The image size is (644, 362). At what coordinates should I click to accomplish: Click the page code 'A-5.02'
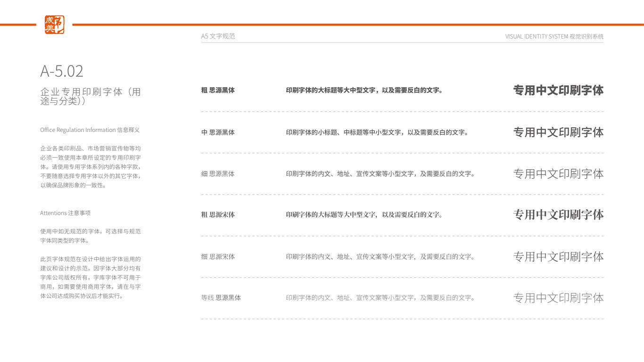tap(62, 71)
